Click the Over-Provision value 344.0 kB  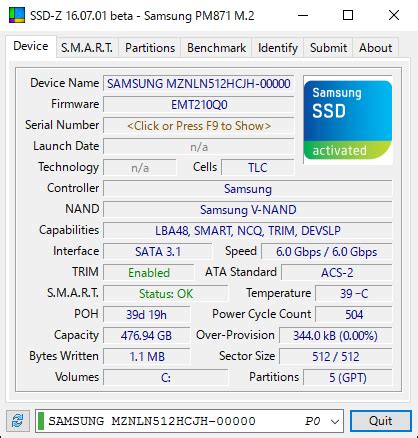335,336
